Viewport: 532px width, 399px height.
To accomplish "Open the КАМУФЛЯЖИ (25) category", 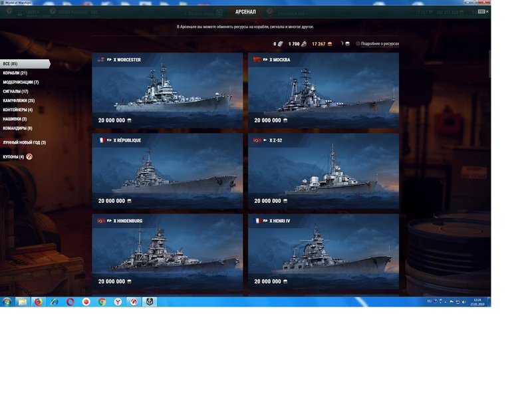I will point(19,100).
